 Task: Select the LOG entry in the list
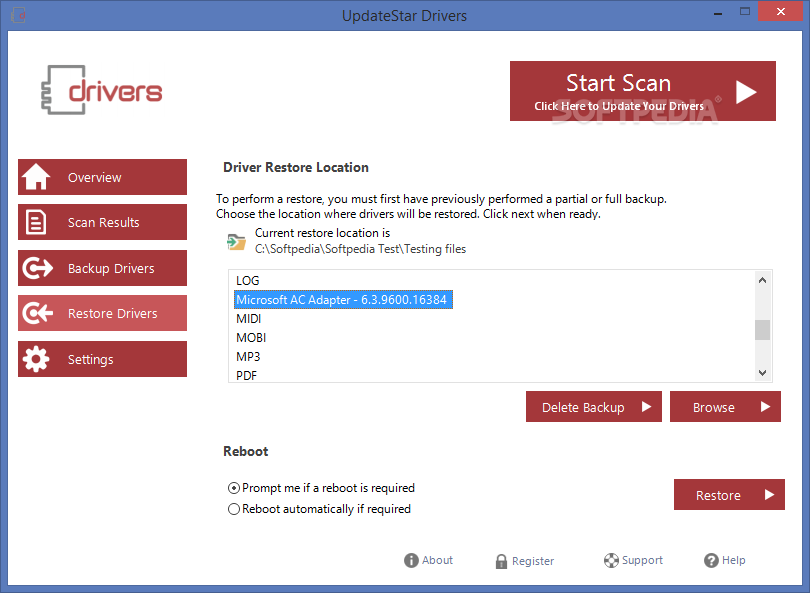point(247,280)
